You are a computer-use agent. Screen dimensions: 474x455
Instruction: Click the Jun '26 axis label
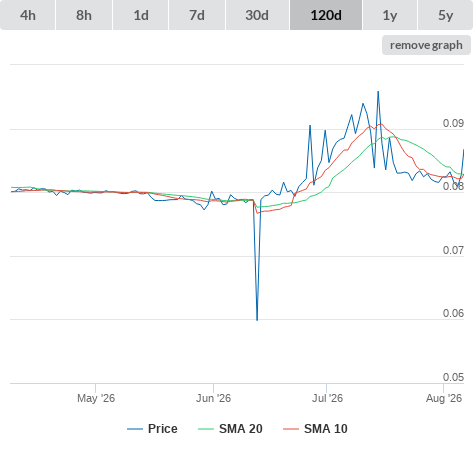point(213,398)
